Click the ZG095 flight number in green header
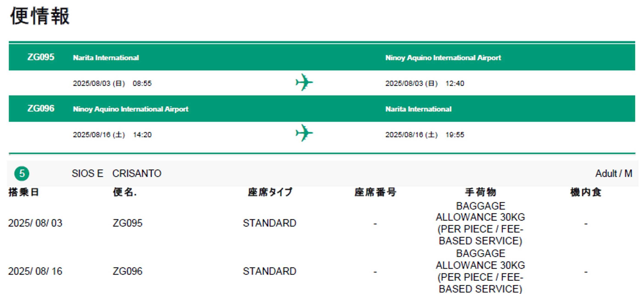Screen dimensions: 644x294 click(x=41, y=57)
